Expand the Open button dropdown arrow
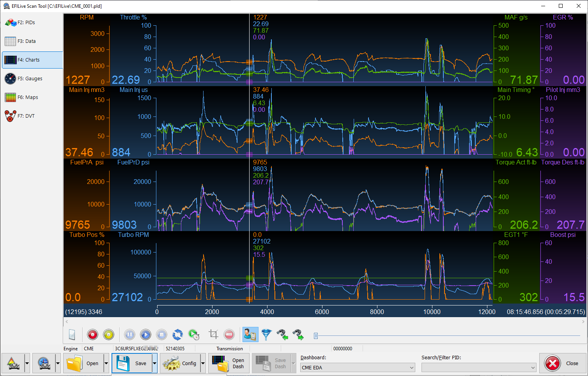588x376 pixels. [x=106, y=363]
